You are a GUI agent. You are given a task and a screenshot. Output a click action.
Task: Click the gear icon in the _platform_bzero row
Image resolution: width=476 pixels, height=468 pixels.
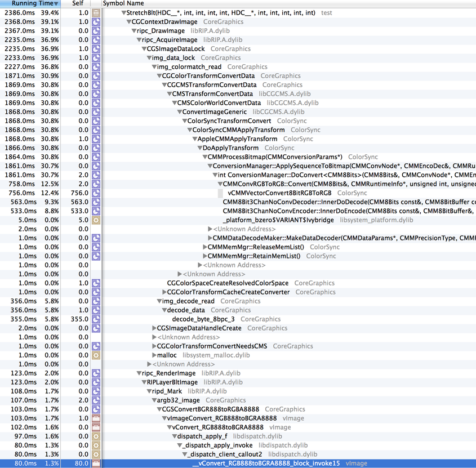tap(96, 220)
